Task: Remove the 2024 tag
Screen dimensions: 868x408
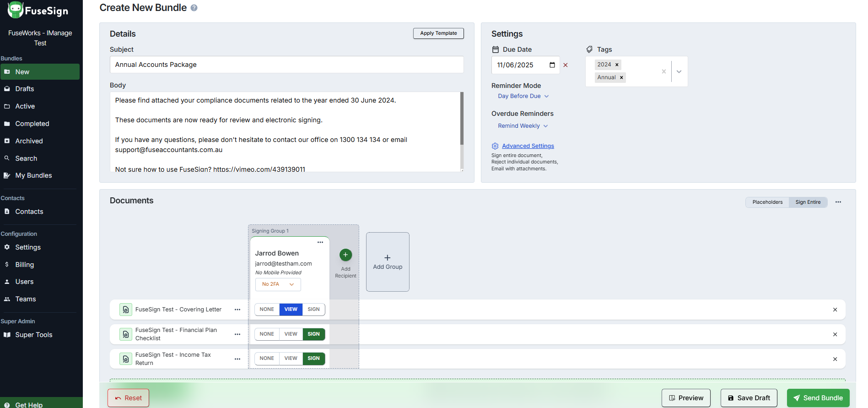Action: coord(617,65)
